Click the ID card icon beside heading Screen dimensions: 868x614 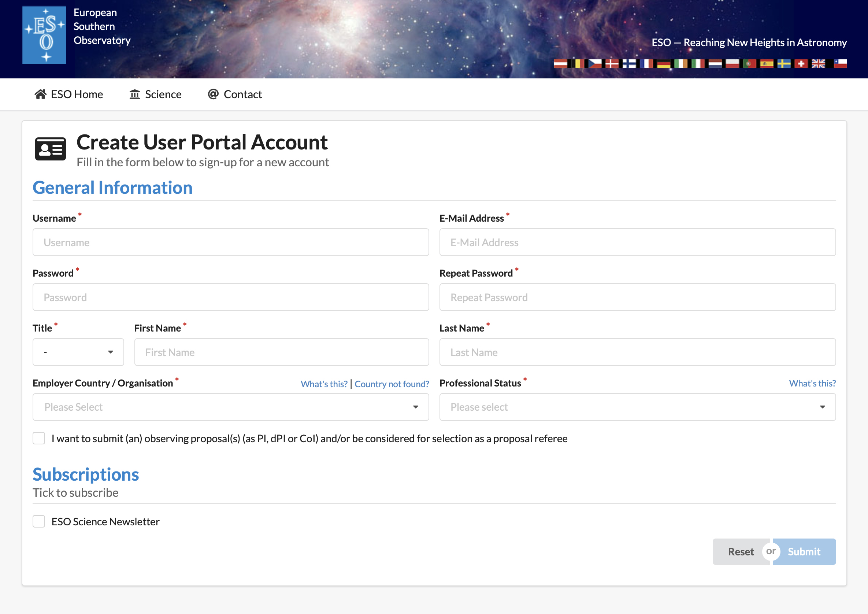tap(50, 149)
